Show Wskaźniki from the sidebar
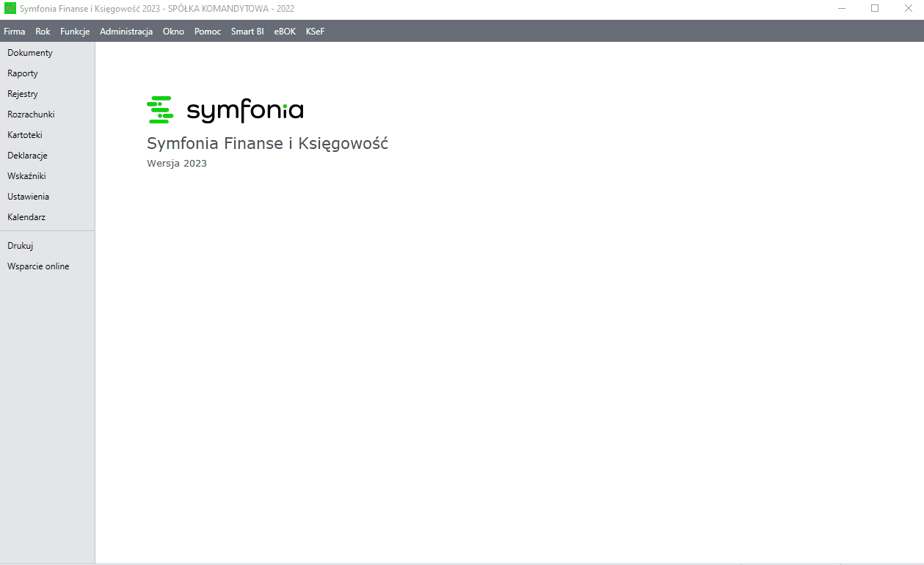Viewport: 924px width, 565px height. [x=26, y=176]
